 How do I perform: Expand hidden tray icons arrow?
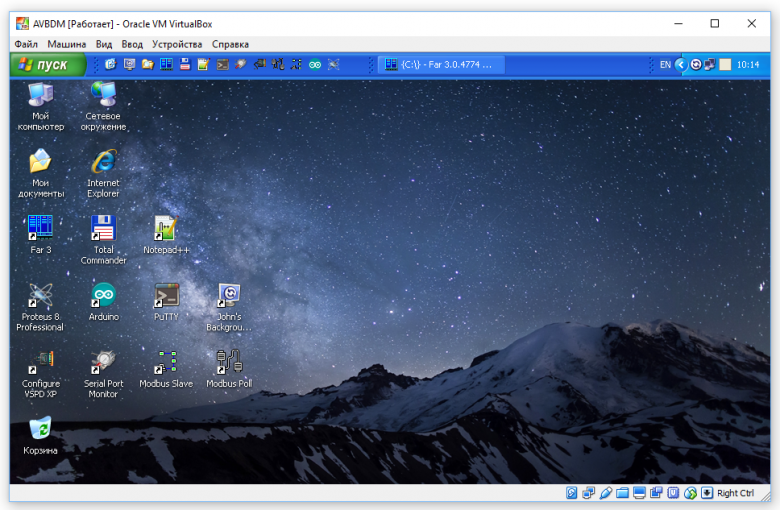pos(681,65)
